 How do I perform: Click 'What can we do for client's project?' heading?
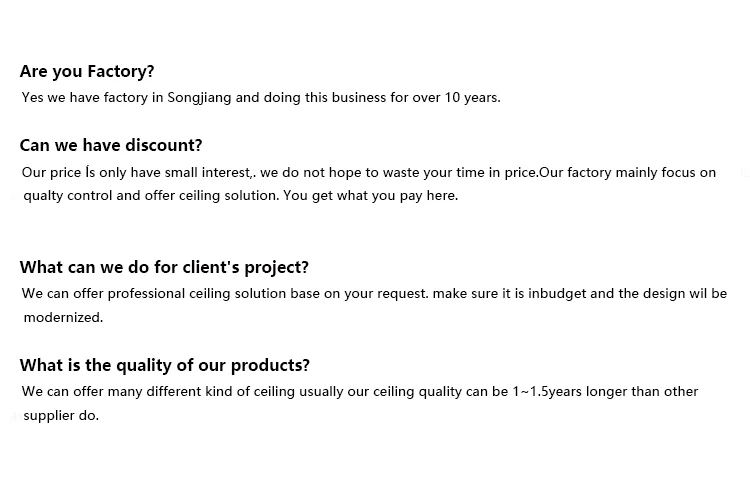click(164, 267)
